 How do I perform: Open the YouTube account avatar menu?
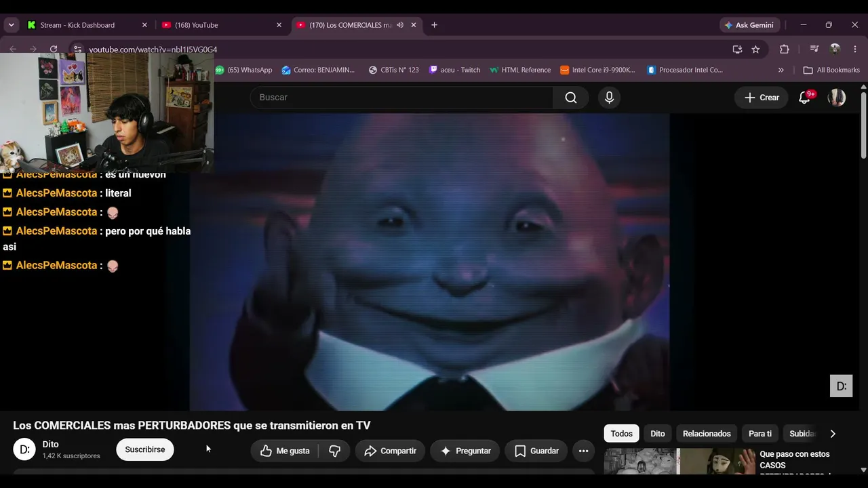point(837,98)
